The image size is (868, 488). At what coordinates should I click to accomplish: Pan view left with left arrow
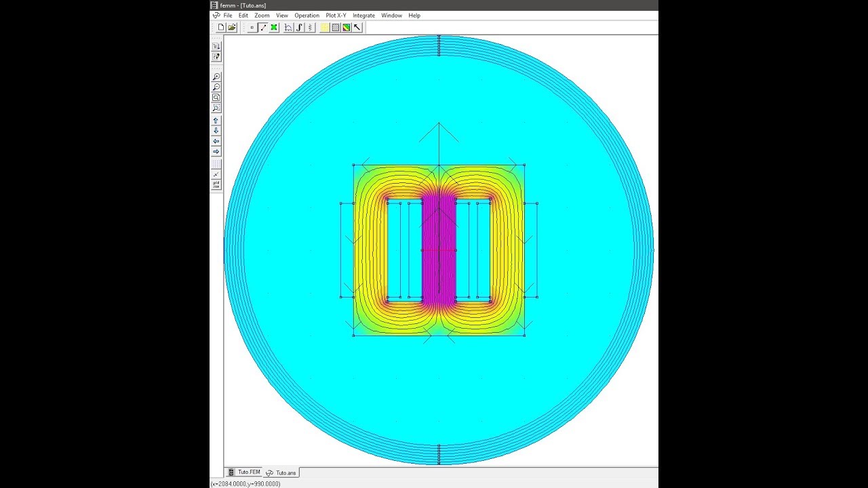(x=216, y=141)
